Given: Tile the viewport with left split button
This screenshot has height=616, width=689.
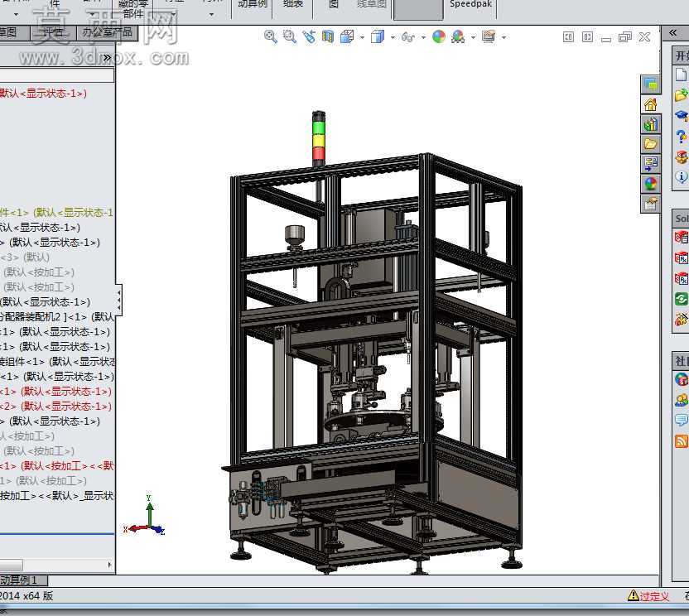Looking at the screenshot, I should tap(568, 37).
